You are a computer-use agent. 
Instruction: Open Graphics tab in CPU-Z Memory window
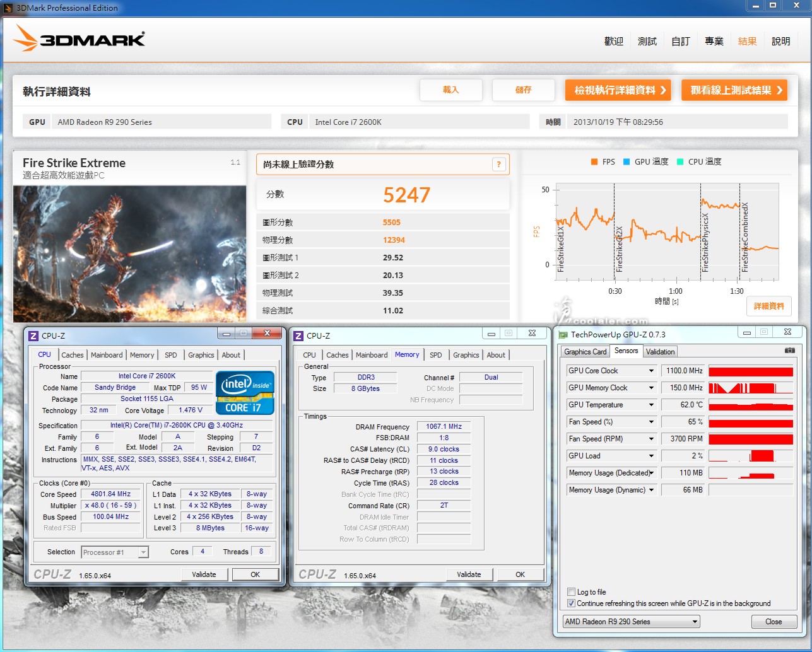[x=466, y=355]
